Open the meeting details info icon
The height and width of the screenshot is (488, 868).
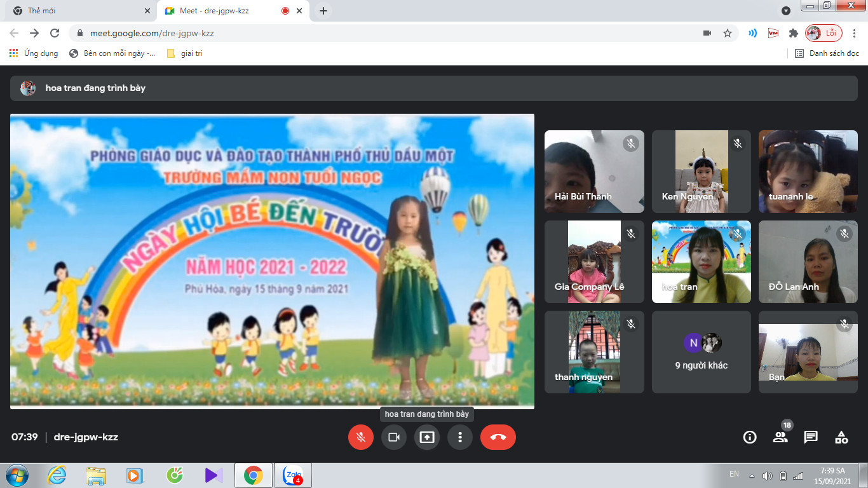coord(750,437)
